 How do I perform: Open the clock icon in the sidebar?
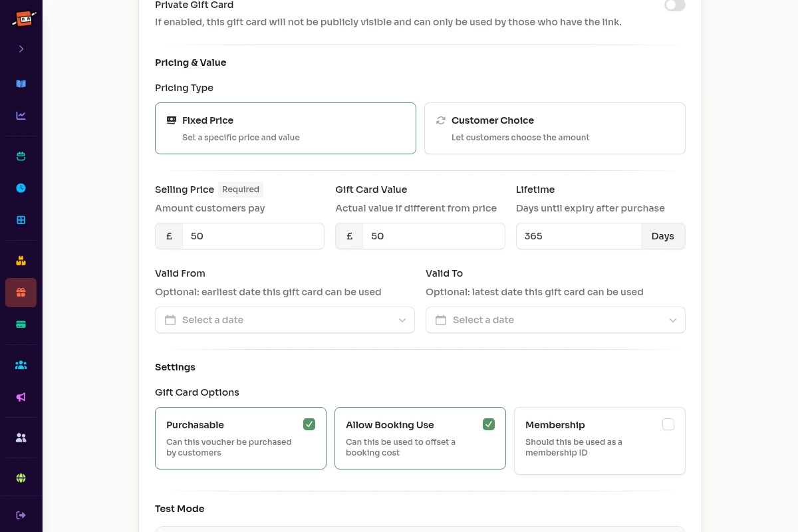coord(21,188)
